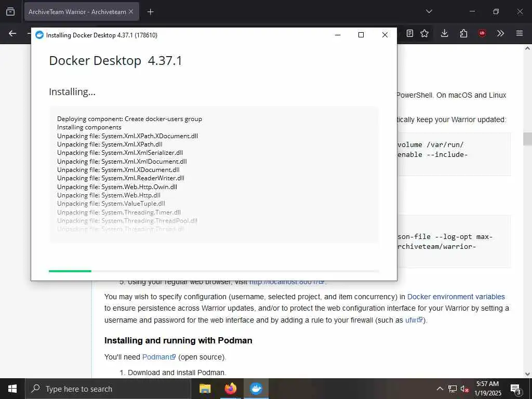The image size is (532, 399).
Task: Click the Docker whale icon in installer title
Action: tap(39, 35)
